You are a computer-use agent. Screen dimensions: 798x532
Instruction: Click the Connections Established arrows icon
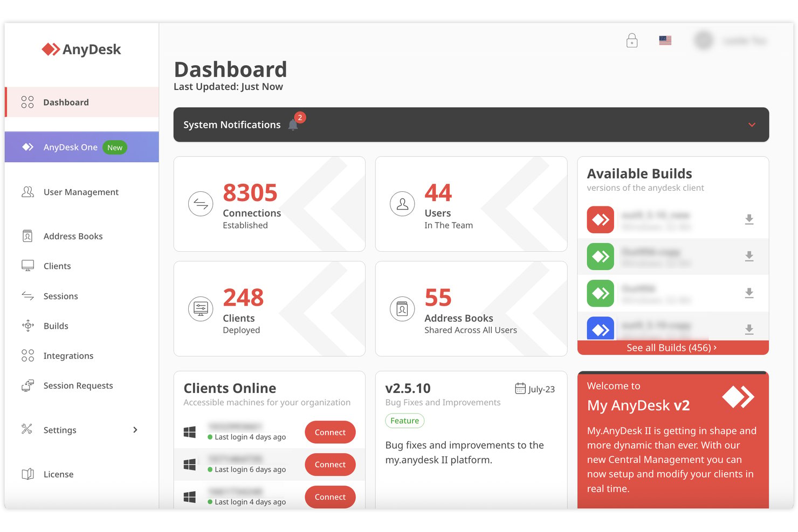[201, 204]
